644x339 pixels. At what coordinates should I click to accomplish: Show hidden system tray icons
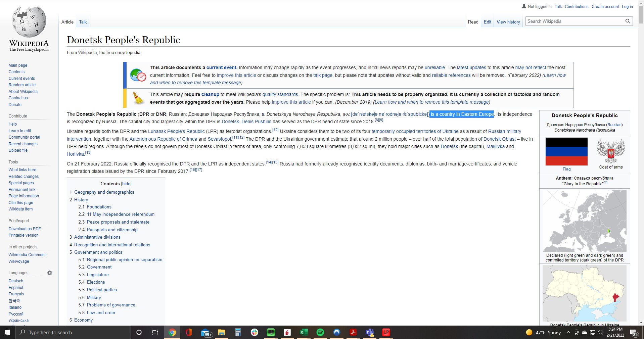[568, 332]
